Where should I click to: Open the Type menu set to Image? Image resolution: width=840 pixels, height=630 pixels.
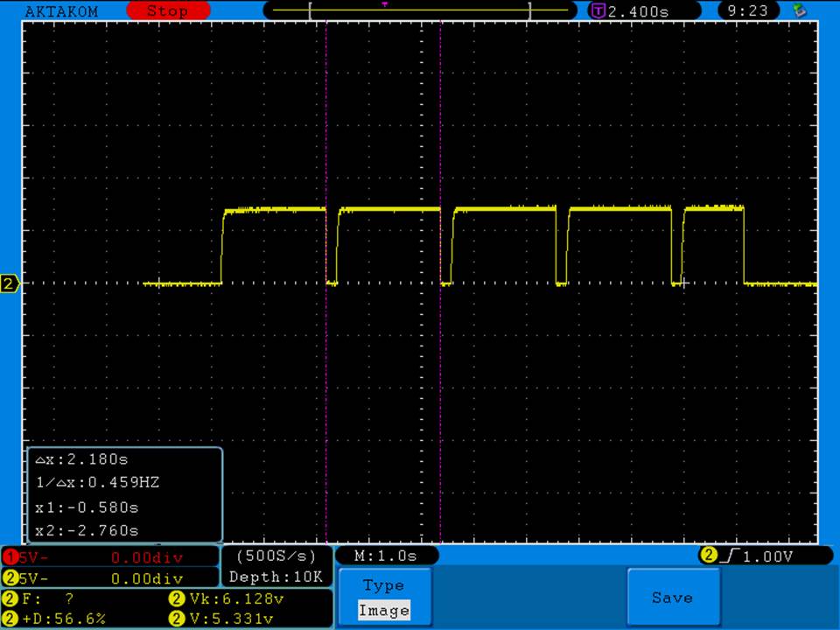coord(383,598)
